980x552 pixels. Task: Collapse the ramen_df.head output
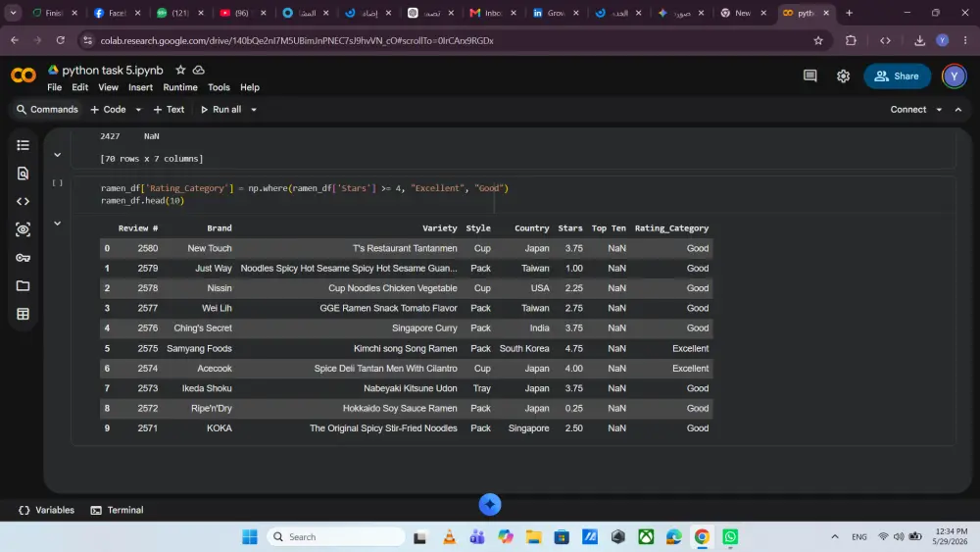(58, 224)
